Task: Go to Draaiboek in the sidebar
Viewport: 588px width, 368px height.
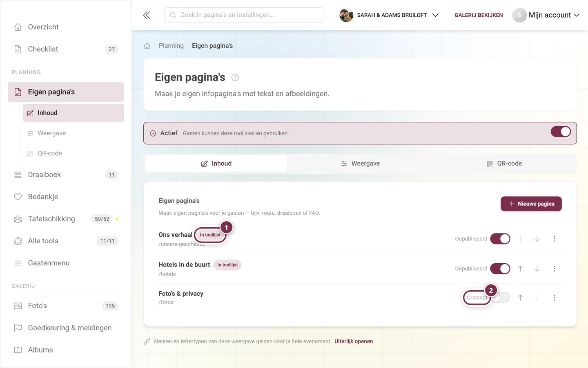Action: click(66, 175)
